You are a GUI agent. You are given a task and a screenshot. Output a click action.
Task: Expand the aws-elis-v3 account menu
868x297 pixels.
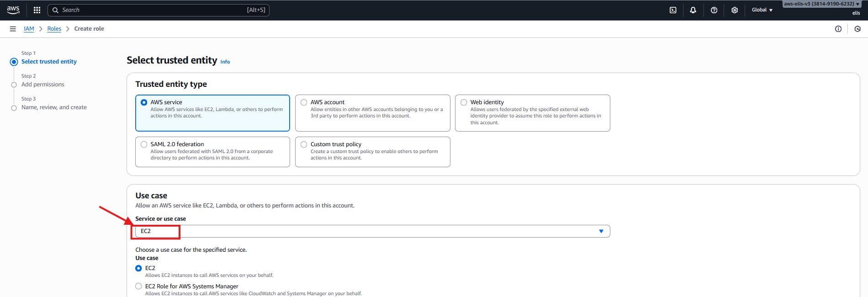[x=821, y=4]
